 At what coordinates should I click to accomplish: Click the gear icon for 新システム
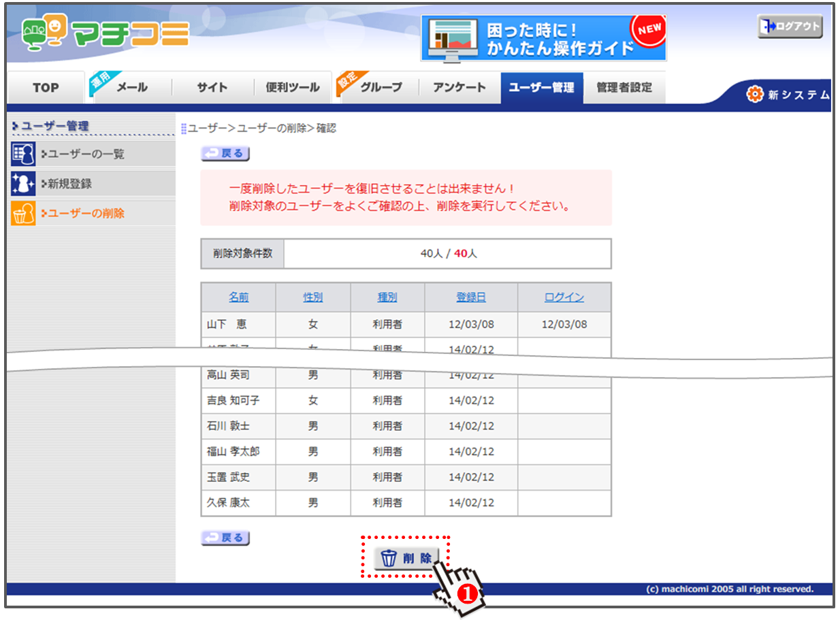tap(755, 95)
